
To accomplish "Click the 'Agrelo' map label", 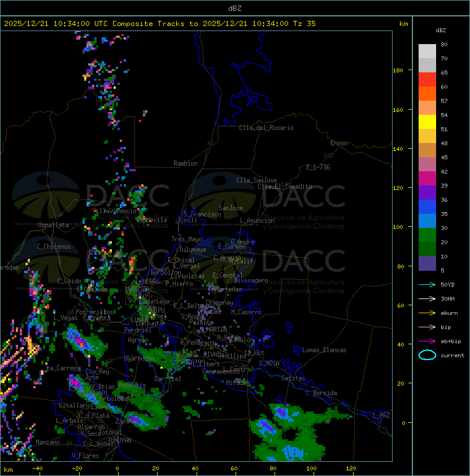I will [x=138, y=340].
